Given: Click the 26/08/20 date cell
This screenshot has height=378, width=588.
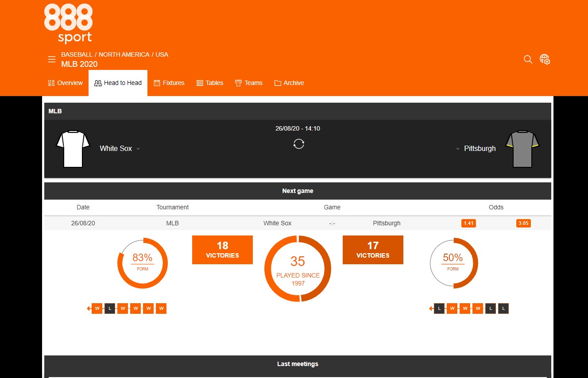Looking at the screenshot, I should tap(83, 223).
